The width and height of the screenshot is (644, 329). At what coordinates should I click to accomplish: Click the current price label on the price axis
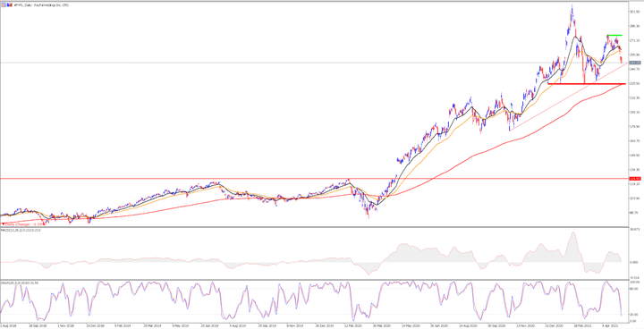[635, 63]
